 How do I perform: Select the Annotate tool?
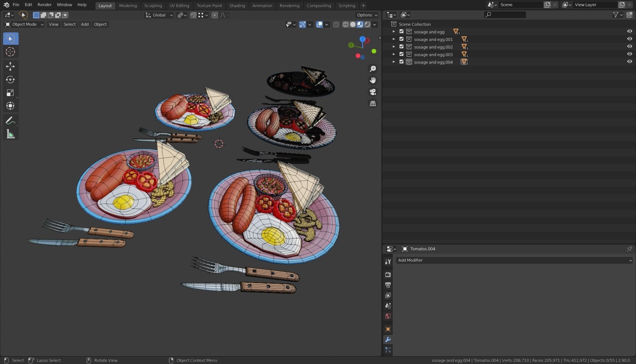[x=10, y=121]
